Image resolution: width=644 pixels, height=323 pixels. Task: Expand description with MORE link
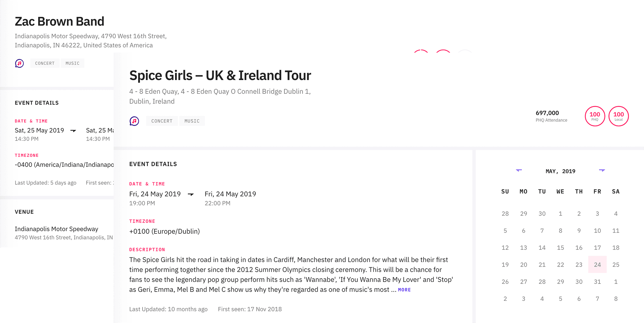404,290
